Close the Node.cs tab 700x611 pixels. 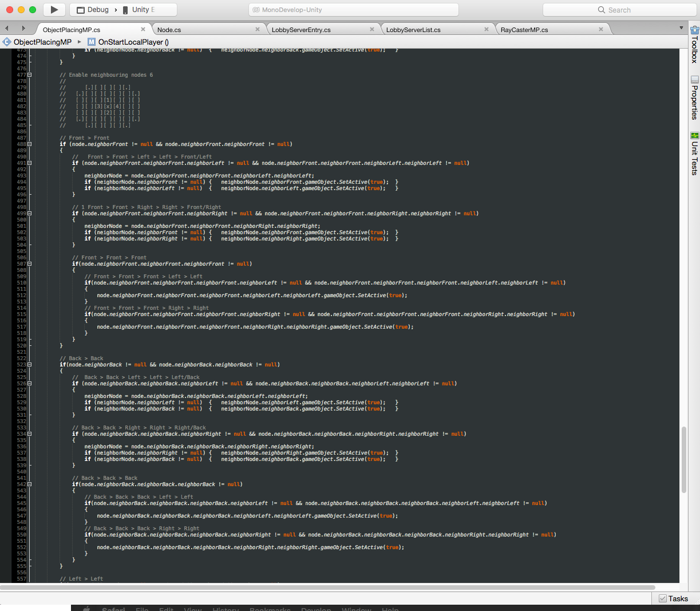[x=258, y=29]
